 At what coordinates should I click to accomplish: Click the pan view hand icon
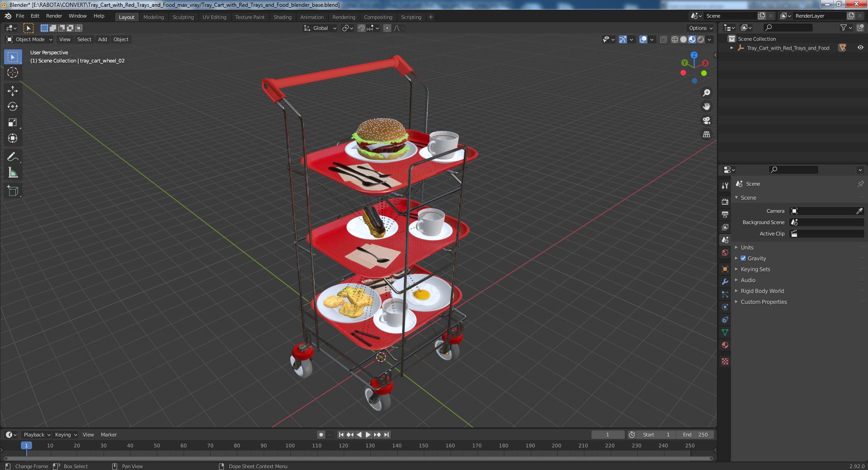pyautogui.click(x=707, y=106)
